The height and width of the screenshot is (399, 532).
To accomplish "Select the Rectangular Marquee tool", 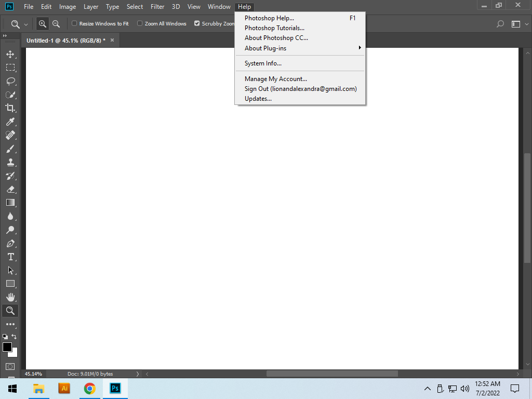I will pos(10,67).
